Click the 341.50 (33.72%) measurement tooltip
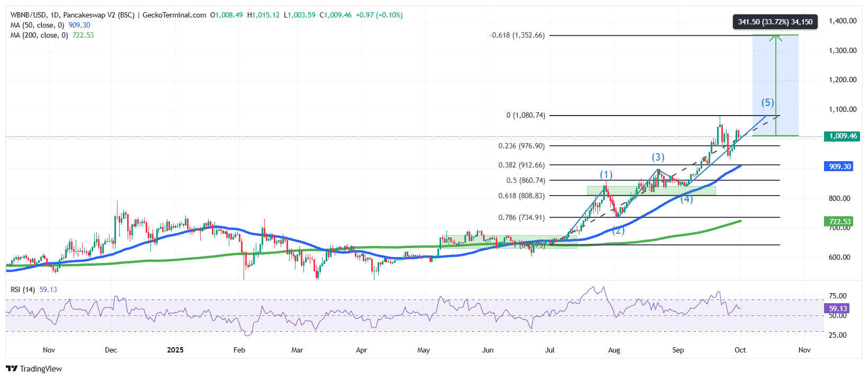868x379 pixels. (775, 22)
